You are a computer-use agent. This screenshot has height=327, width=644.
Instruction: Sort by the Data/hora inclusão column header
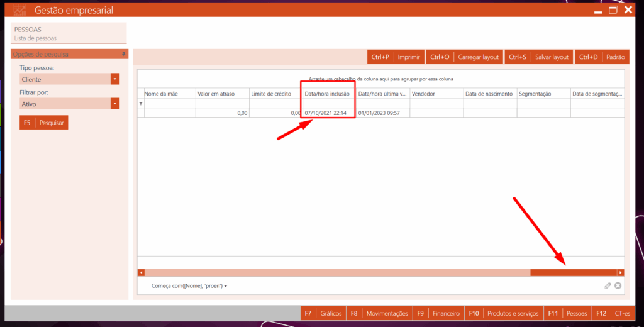tap(328, 94)
